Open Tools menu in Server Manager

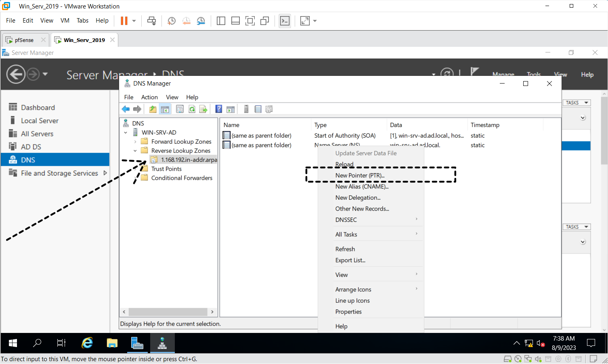(x=534, y=74)
